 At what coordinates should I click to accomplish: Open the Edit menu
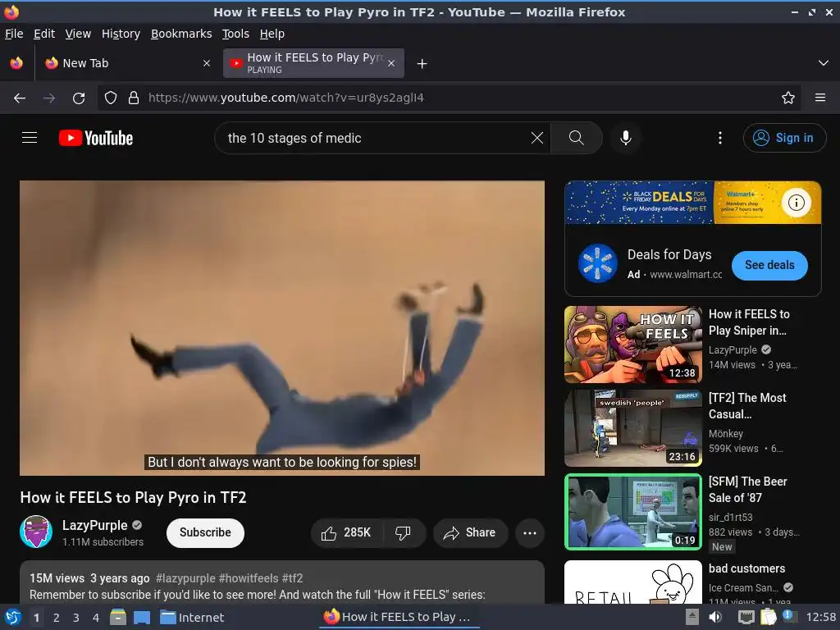coord(44,34)
